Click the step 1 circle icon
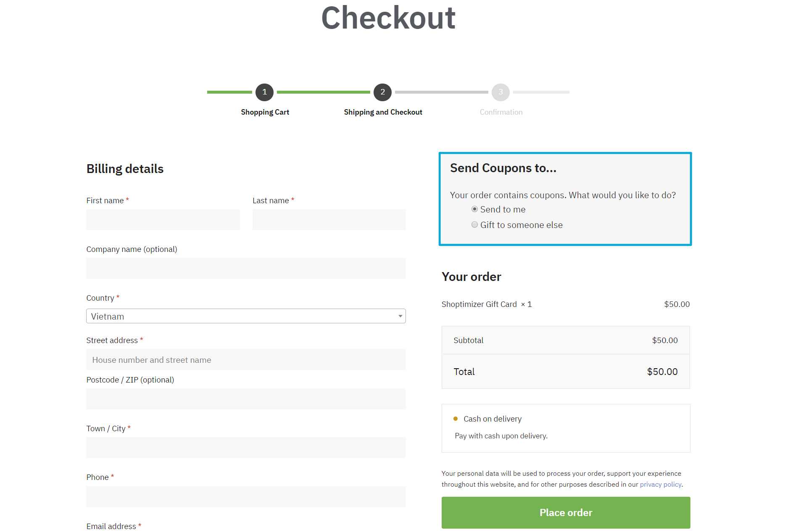This screenshot has width=798, height=532. pyautogui.click(x=264, y=92)
